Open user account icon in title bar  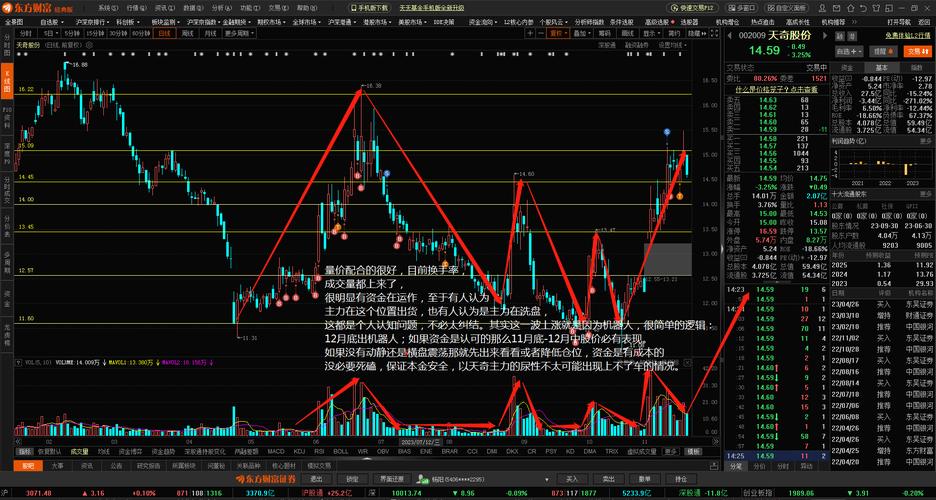(x=822, y=8)
